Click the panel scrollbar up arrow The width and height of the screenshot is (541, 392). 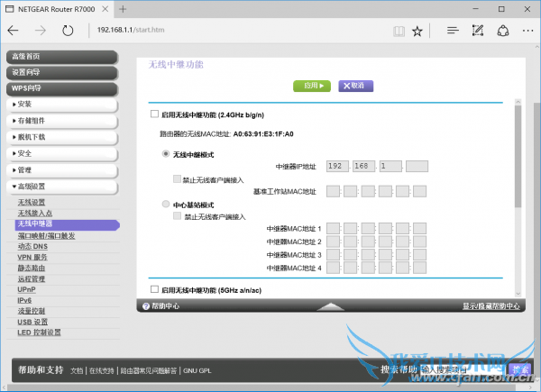click(x=518, y=102)
